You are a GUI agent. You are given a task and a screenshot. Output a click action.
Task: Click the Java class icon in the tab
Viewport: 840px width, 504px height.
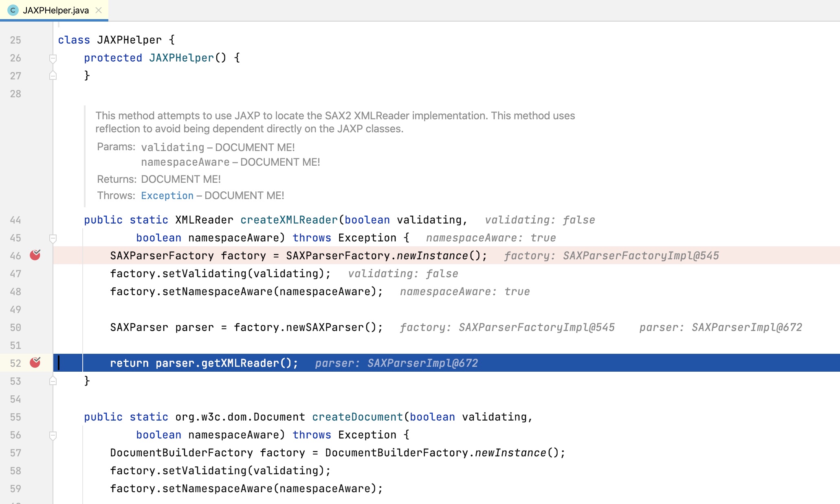(13, 10)
